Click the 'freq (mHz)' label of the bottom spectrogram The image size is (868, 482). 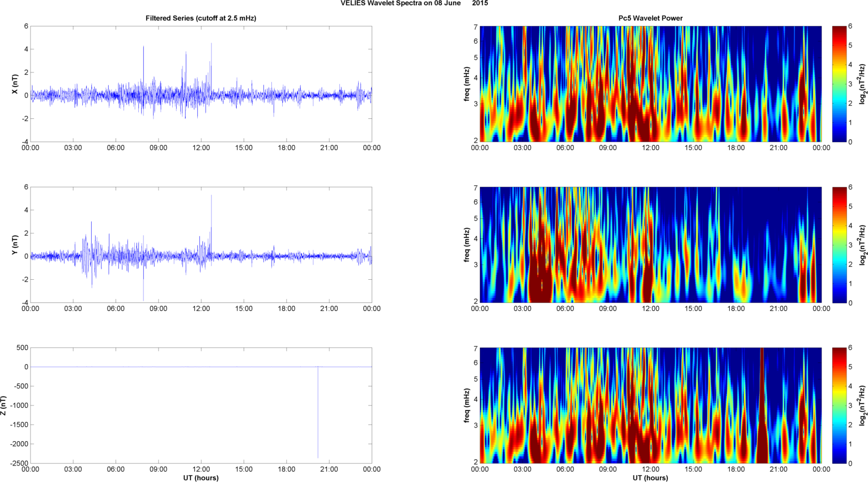(x=467, y=406)
